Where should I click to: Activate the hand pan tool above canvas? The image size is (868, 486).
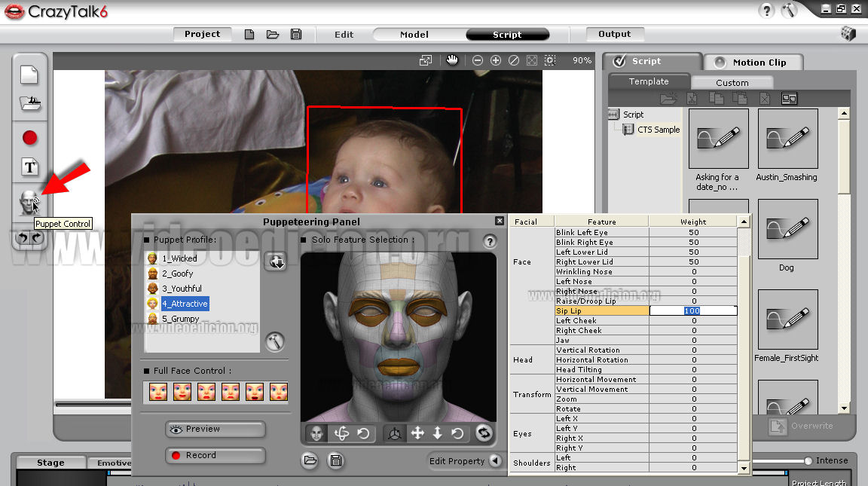point(452,60)
